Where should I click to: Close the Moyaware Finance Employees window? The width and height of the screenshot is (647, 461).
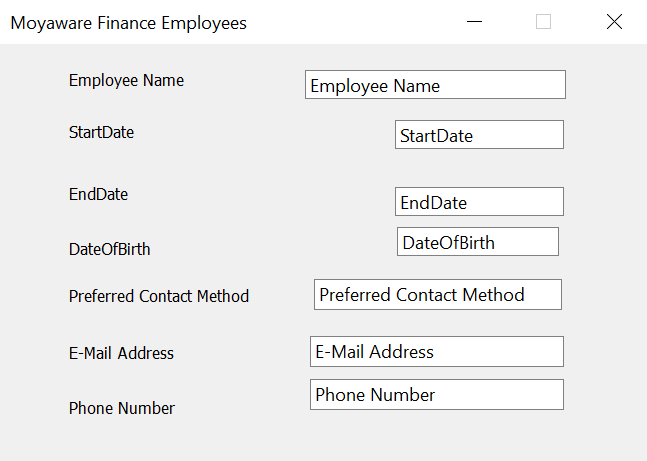[614, 22]
